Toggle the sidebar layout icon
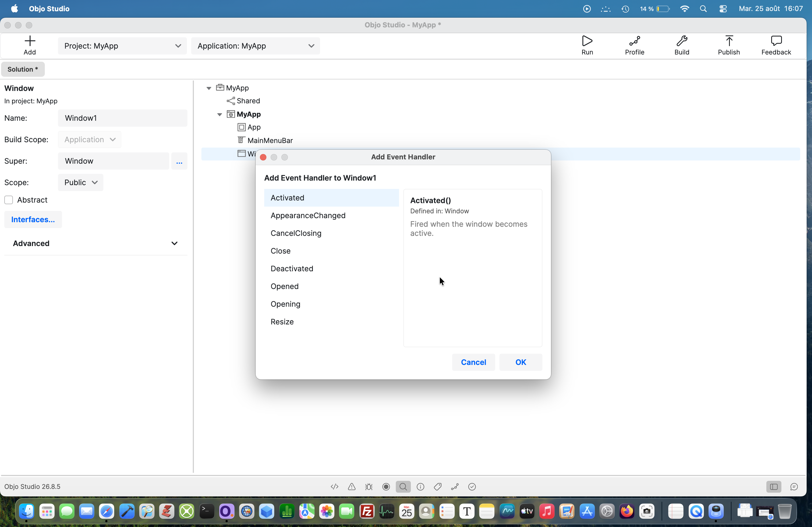 (x=773, y=487)
